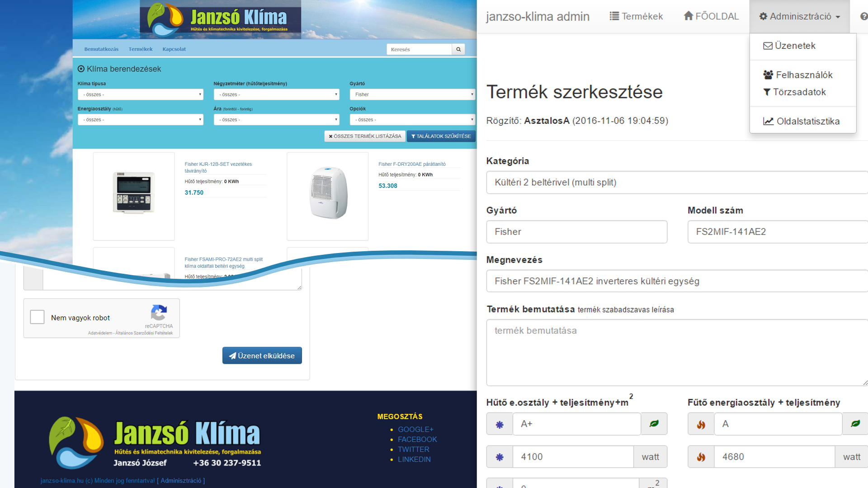This screenshot has width=868, height=488.
Task: Click the Janzsó Klíma footer logo
Action: [x=155, y=442]
